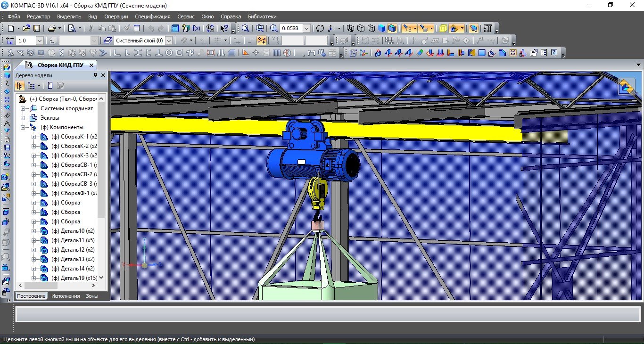Click the Variables f(x) icon

coord(197,28)
